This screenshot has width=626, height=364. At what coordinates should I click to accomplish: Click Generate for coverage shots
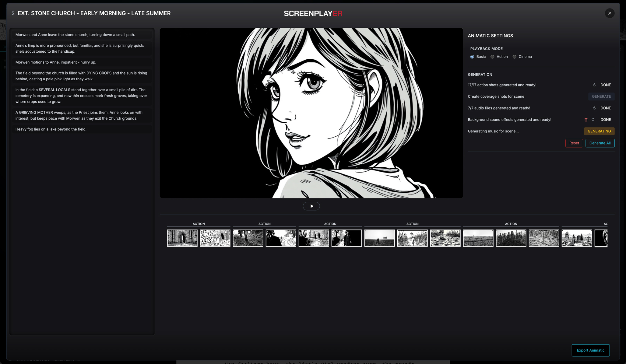tap(601, 96)
